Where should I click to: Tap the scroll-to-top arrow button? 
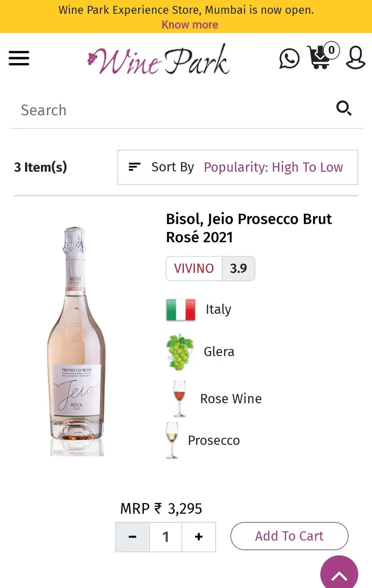[339, 574]
